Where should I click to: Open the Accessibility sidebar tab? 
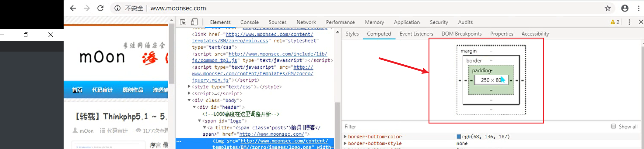click(x=535, y=34)
